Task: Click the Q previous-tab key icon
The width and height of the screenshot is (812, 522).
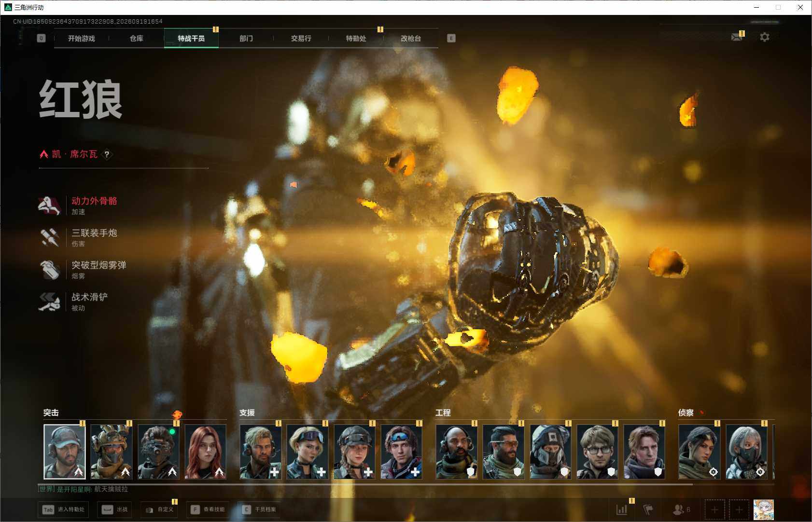Action: pos(42,38)
